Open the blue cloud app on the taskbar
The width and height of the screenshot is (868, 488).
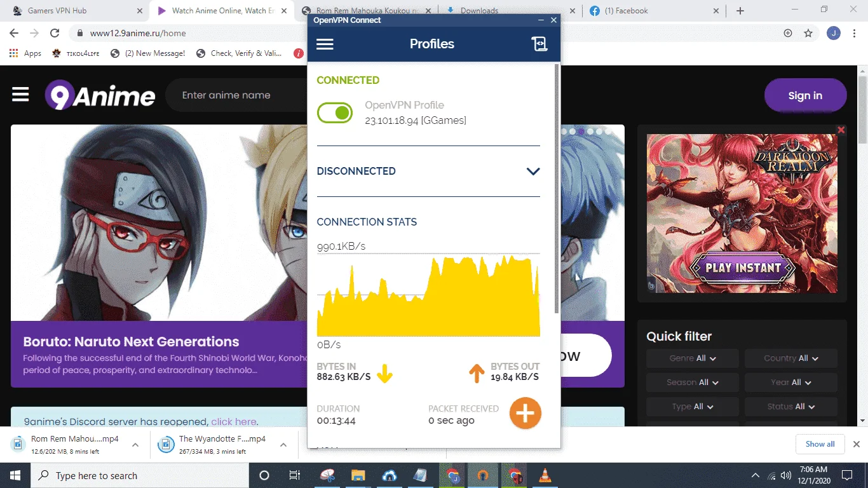pyautogui.click(x=389, y=475)
